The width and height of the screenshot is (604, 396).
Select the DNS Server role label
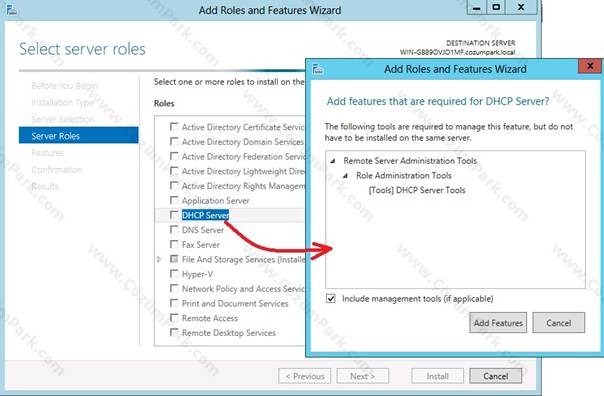coord(203,230)
